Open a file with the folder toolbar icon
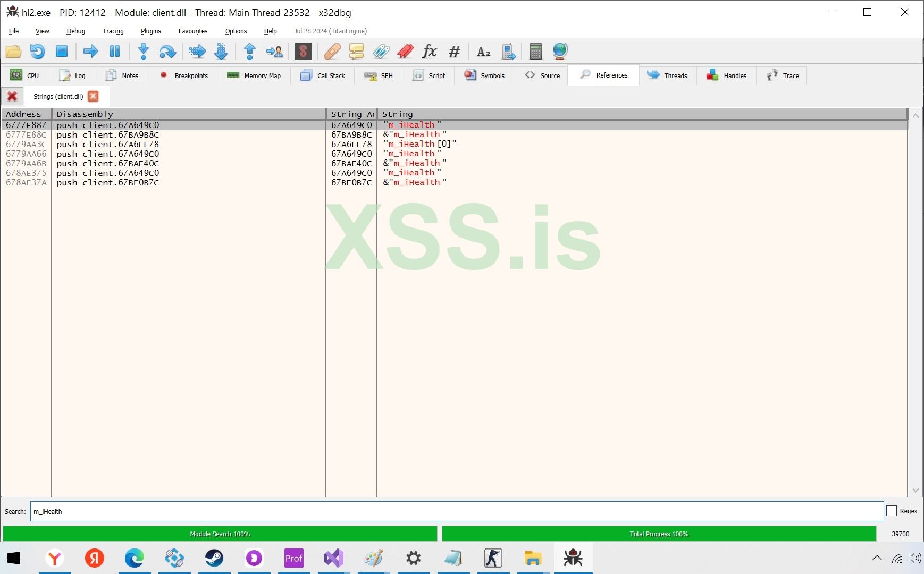Viewport: 924px width, 574px height. click(x=13, y=52)
